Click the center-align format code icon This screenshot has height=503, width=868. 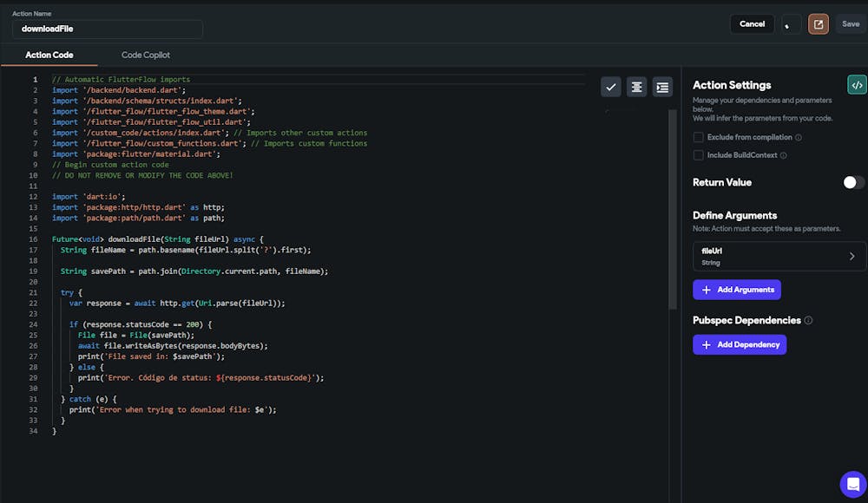click(637, 87)
